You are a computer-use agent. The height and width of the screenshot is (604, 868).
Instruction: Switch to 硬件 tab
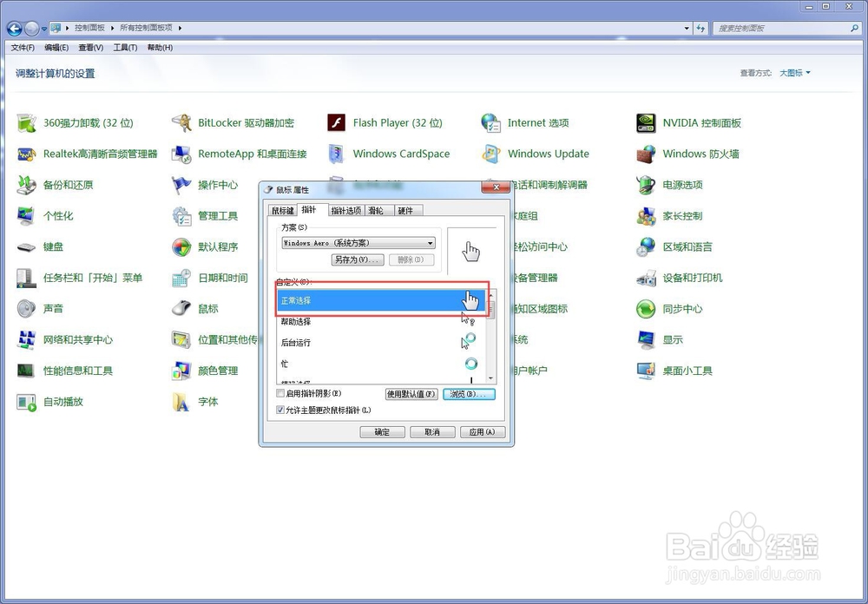(x=409, y=210)
